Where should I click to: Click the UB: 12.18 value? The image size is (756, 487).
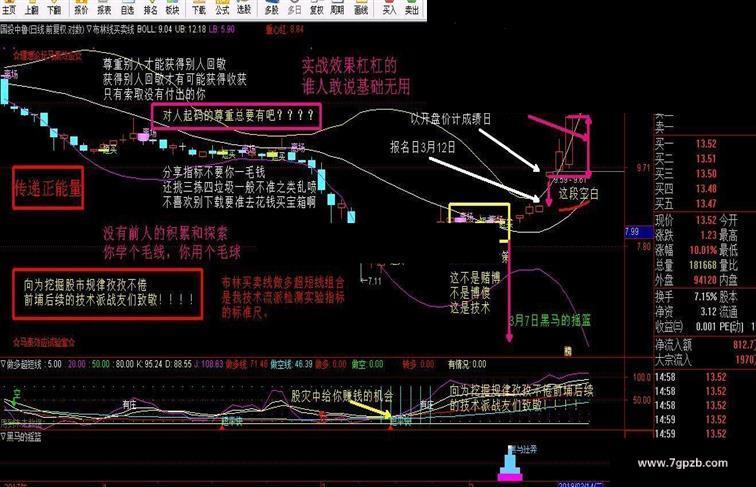[x=190, y=29]
